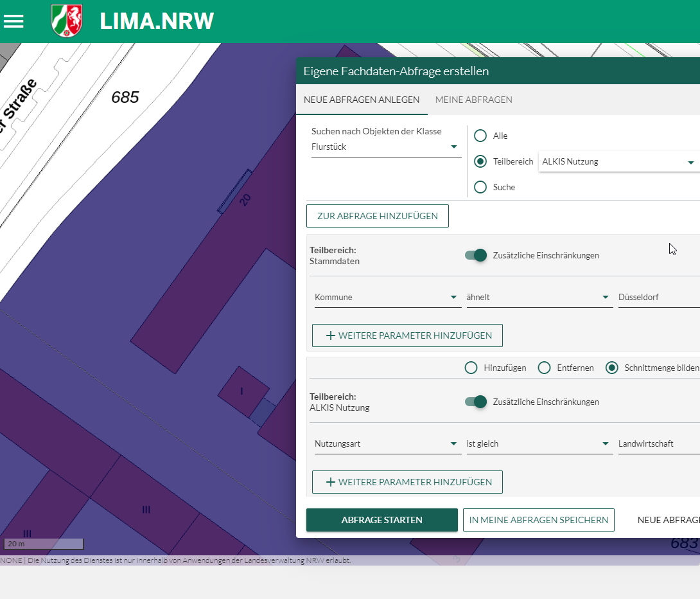Click the plus icon on ALKIS Nutzung's WEITERE PARAMETER button

331,481
